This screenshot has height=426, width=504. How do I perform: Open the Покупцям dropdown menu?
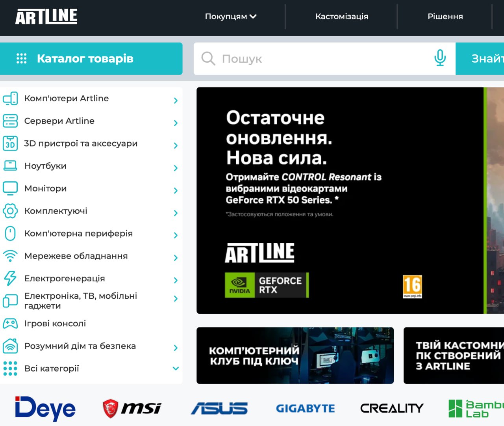(231, 17)
